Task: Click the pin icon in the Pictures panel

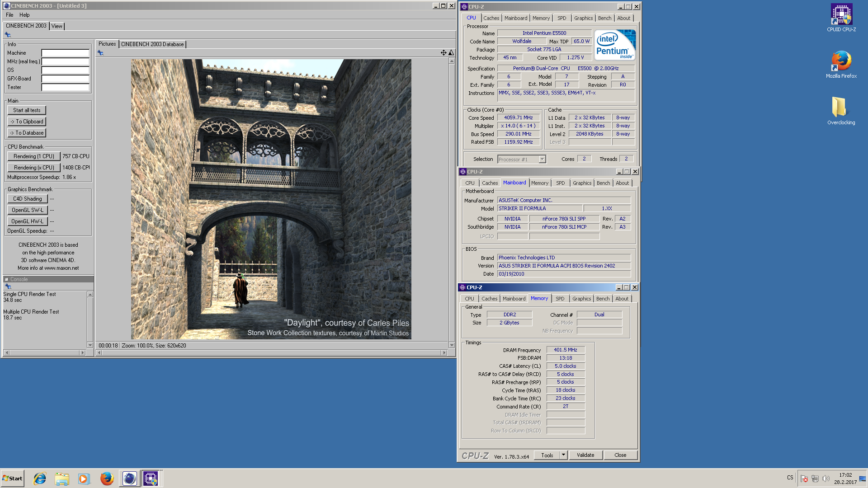Action: pyautogui.click(x=100, y=53)
